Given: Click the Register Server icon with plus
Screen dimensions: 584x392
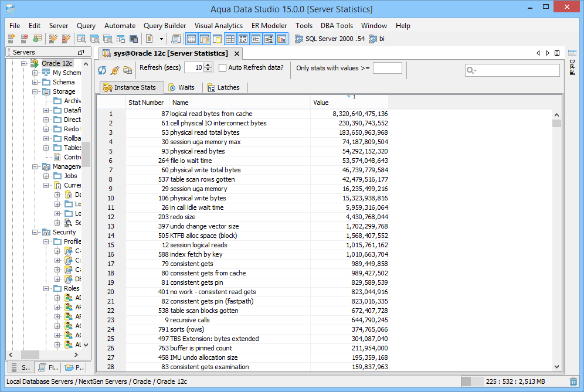Looking at the screenshot, I should (11, 39).
